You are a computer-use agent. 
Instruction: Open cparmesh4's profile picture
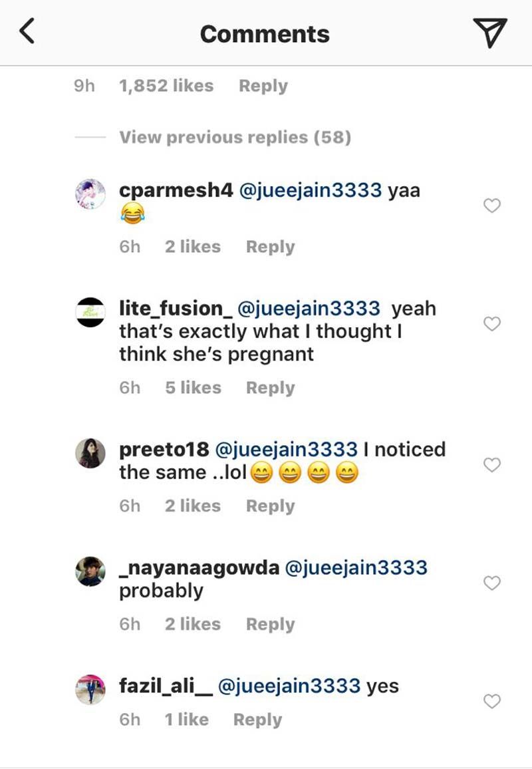[x=90, y=194]
